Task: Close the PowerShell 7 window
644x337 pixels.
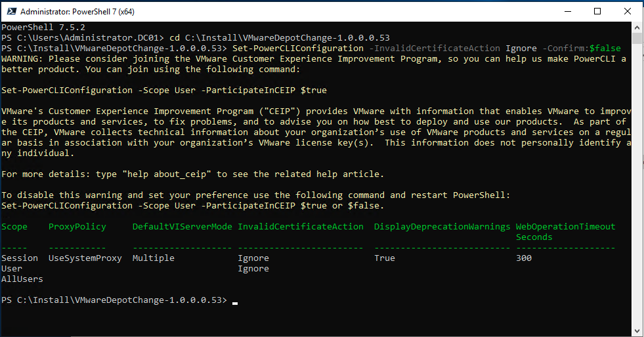Action: (x=628, y=11)
